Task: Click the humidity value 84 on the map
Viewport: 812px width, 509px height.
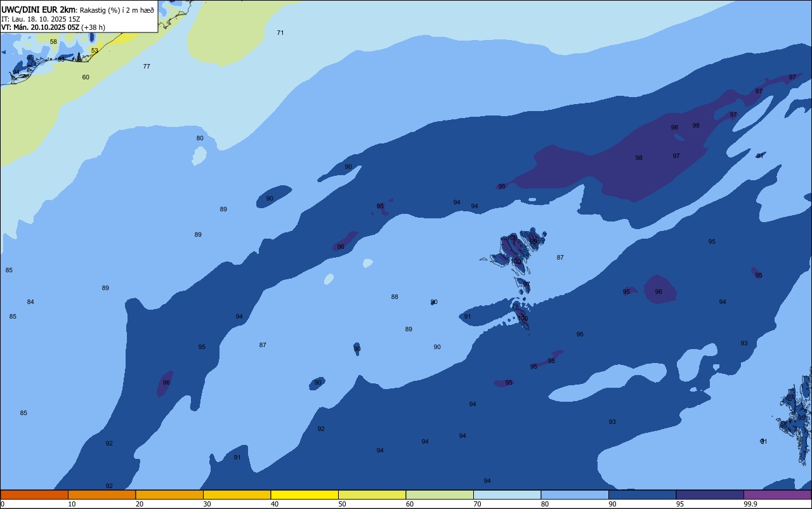Action: [x=30, y=301]
